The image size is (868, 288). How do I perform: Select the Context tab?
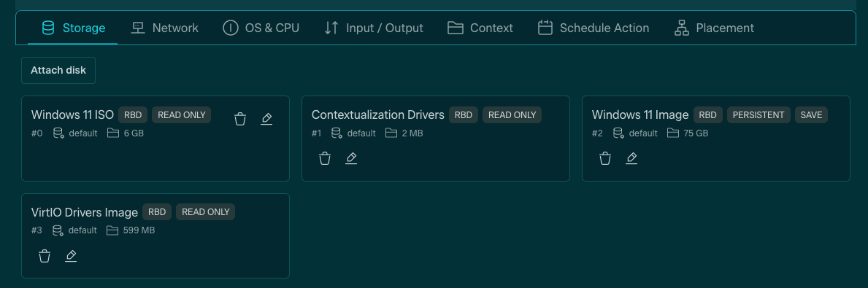(480, 28)
